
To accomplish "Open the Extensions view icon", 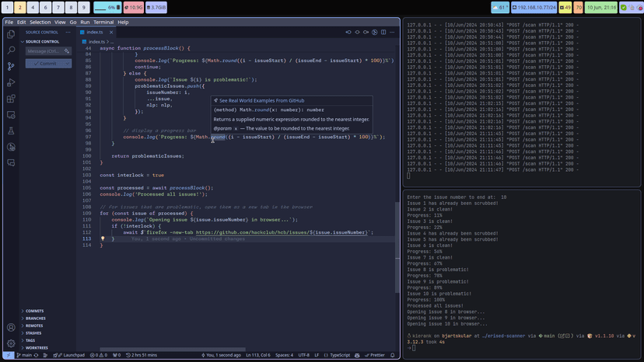I will (11, 99).
